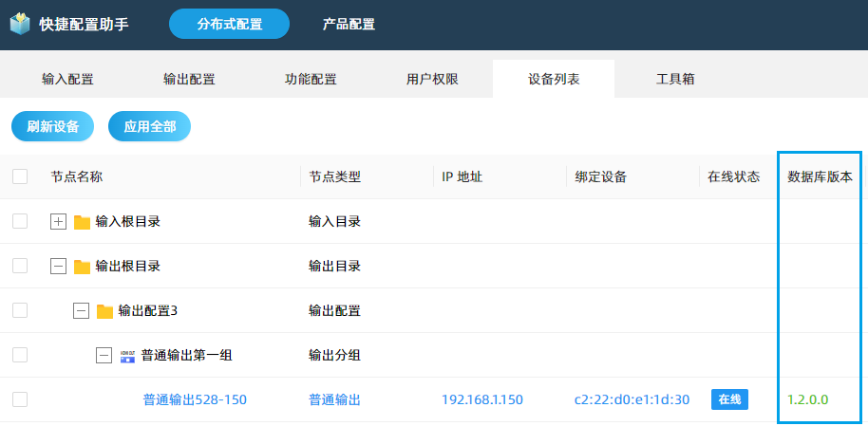Switch to the 输入配置 tab
The width and height of the screenshot is (868, 426).
pos(67,79)
